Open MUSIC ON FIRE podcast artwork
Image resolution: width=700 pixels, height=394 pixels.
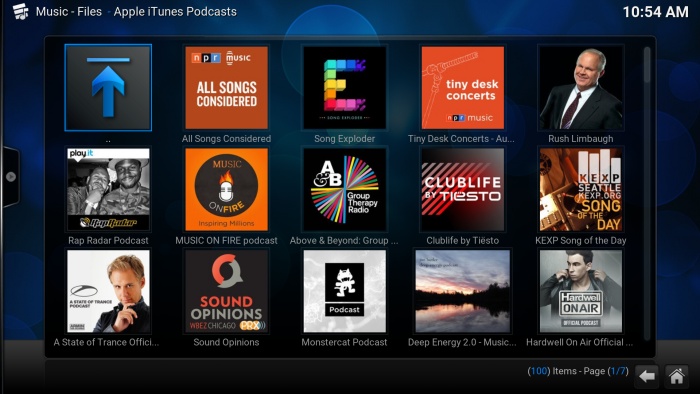click(x=226, y=189)
